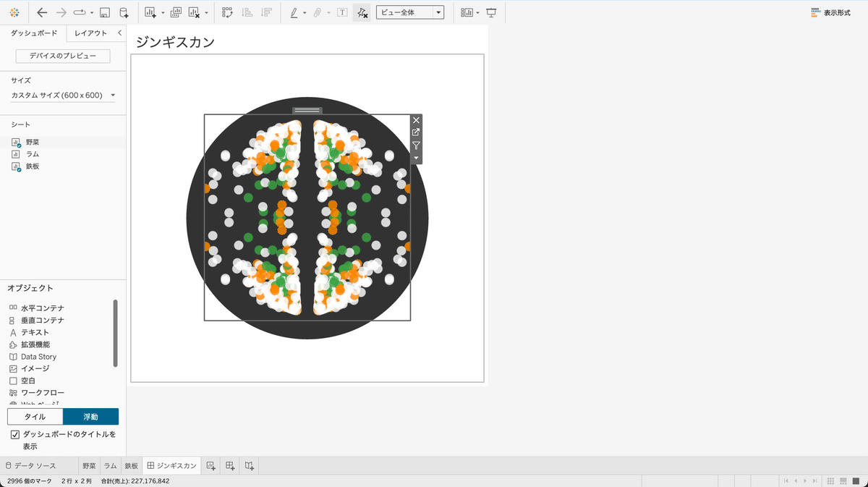
Task: Sort ascending using toolbar icon
Action: coord(247,12)
